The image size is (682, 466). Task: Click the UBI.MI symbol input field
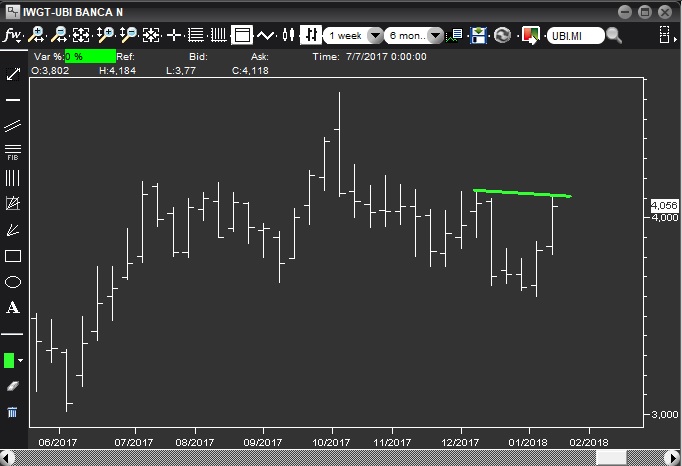[x=576, y=36]
